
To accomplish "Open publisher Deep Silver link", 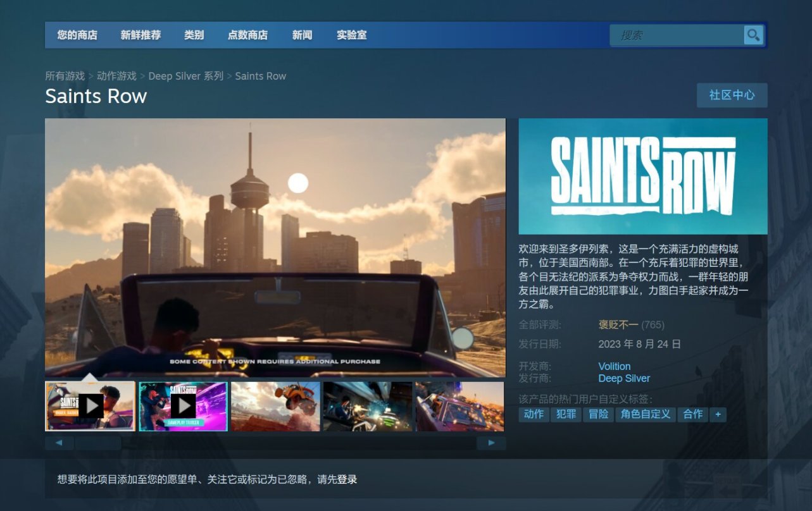I will [x=624, y=378].
